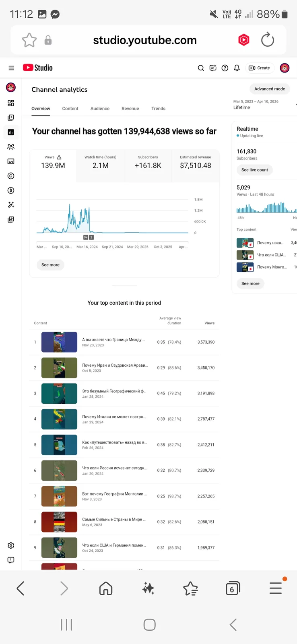
Task: Open Earn dollar icon in sidebar
Action: click(11, 190)
